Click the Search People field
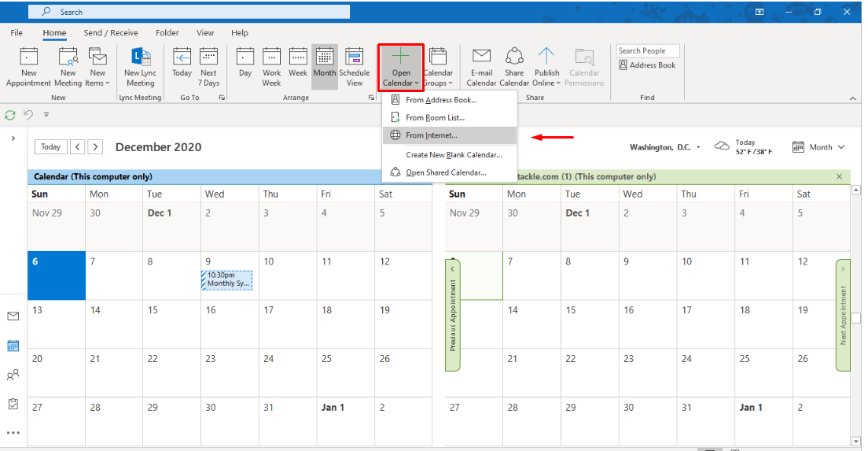 coord(648,50)
